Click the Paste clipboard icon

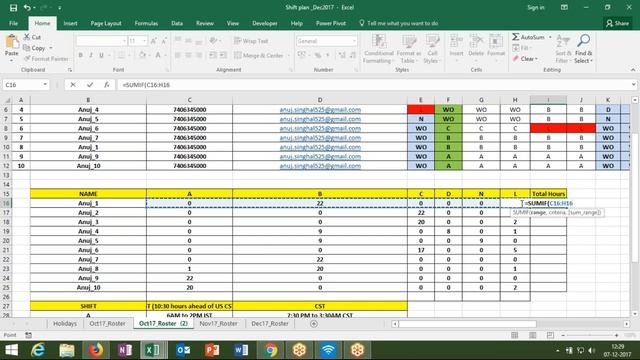tap(11, 42)
